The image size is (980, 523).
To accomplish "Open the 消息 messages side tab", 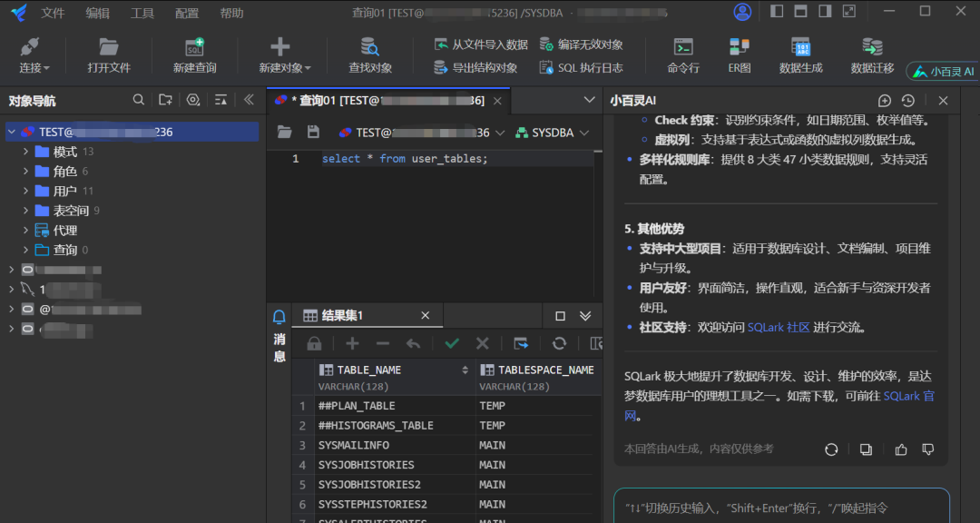I will click(279, 336).
